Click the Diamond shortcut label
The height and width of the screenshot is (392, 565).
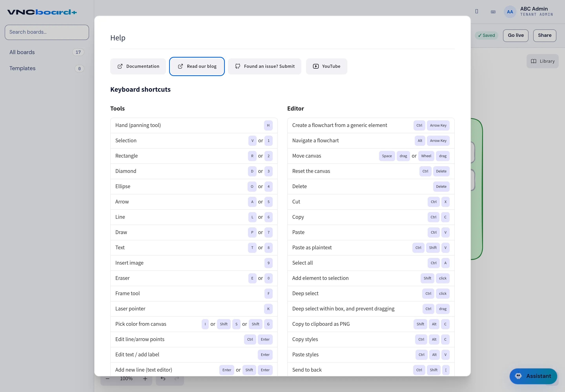point(126,171)
